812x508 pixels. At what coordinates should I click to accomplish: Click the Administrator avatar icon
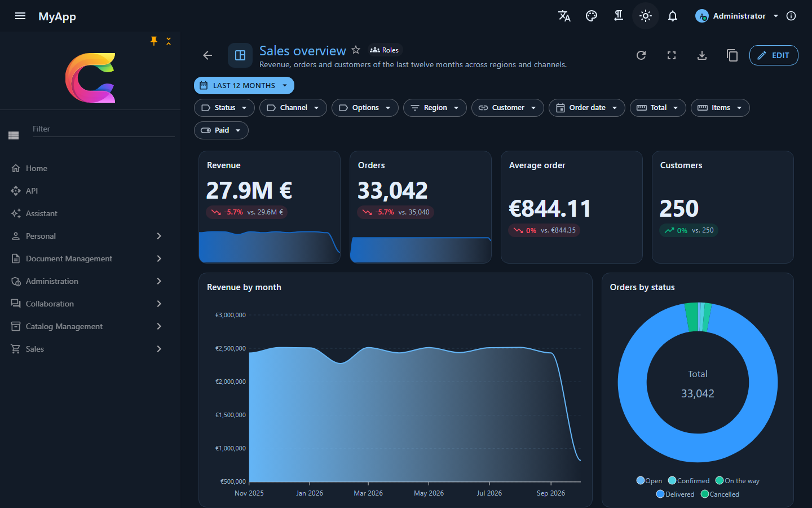click(702, 16)
